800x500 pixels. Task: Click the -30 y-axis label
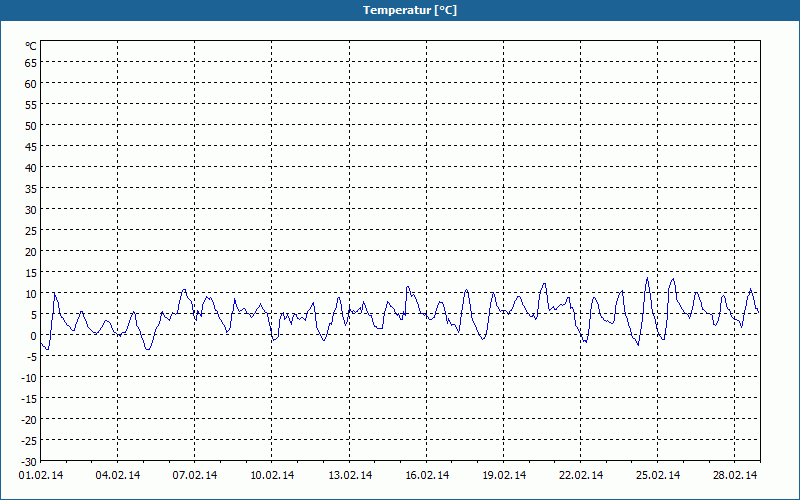29,462
